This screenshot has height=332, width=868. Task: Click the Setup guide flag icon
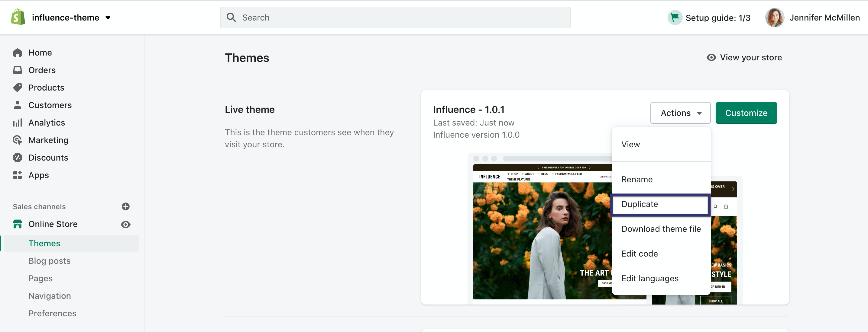pos(675,18)
